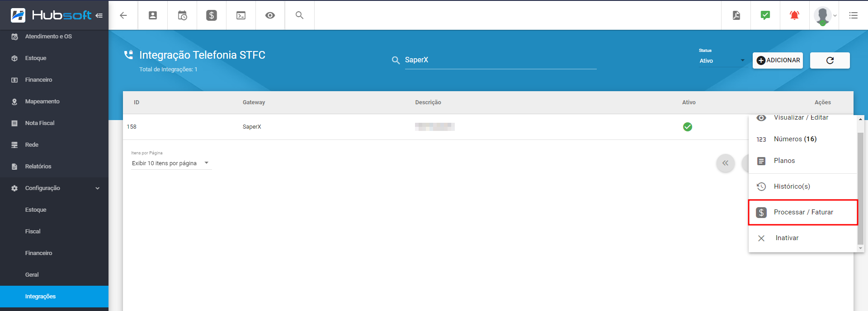Click the ADICIONAR button
This screenshot has width=868, height=311.
[778, 60]
